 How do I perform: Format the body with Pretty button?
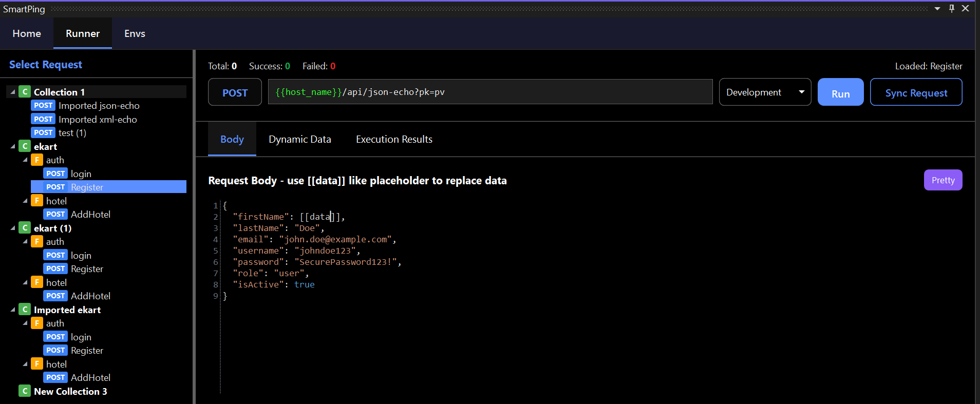pyautogui.click(x=943, y=180)
